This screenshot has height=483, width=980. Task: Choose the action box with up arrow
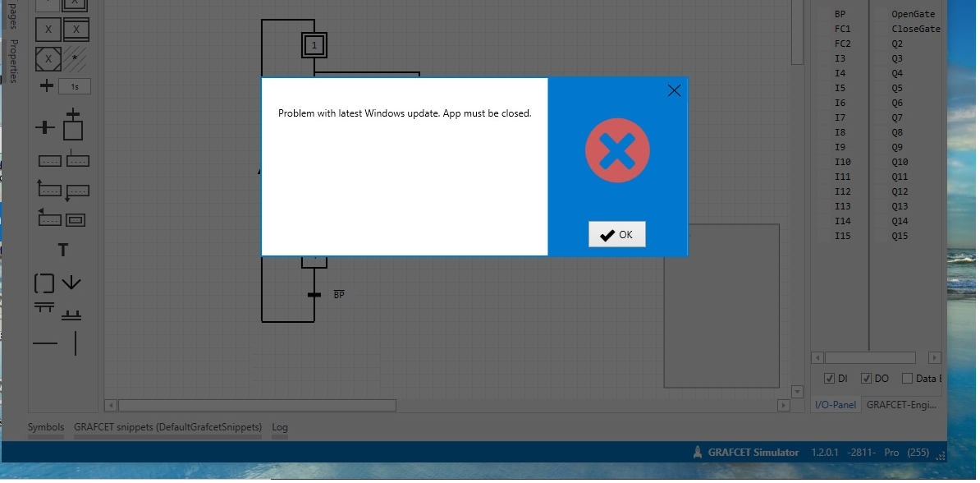tap(49, 187)
